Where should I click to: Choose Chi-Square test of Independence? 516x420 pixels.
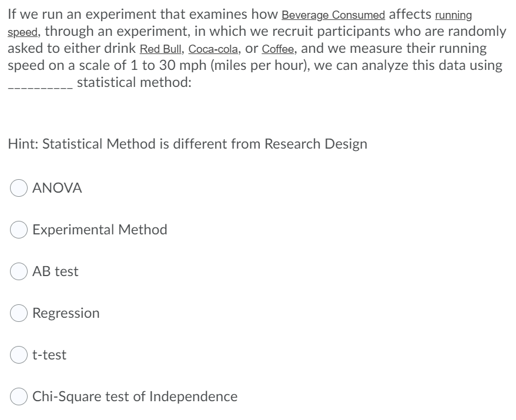pos(18,397)
